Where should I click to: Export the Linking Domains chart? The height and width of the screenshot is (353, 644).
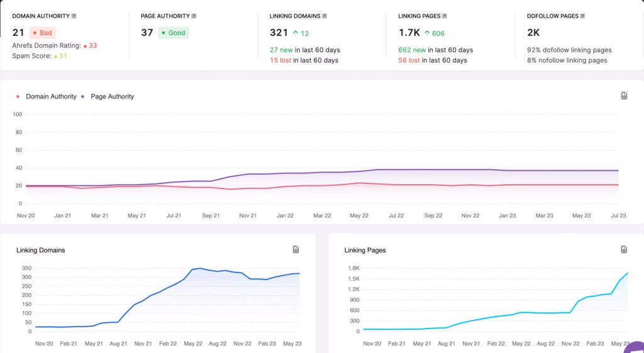click(x=296, y=249)
